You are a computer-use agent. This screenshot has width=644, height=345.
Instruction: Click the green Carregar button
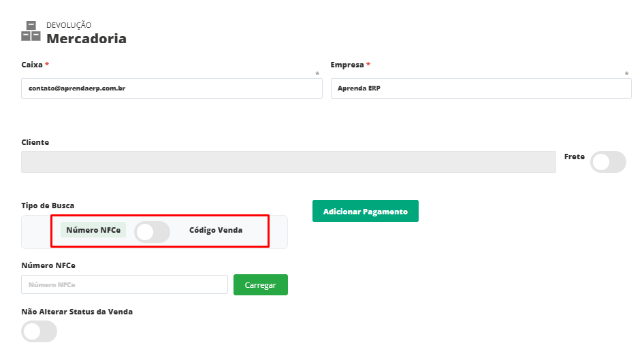260,285
